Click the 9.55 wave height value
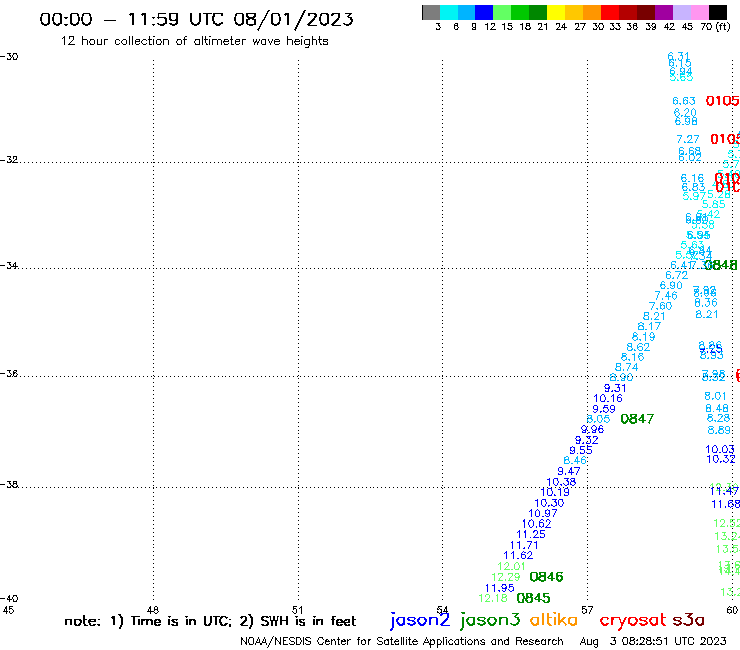The width and height of the screenshot is (740, 650). coord(580,450)
